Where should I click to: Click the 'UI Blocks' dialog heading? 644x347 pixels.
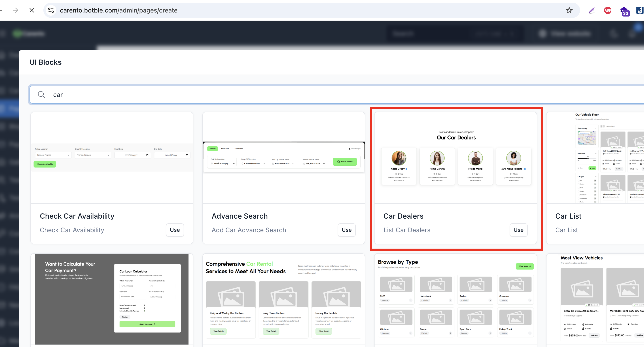pos(45,62)
